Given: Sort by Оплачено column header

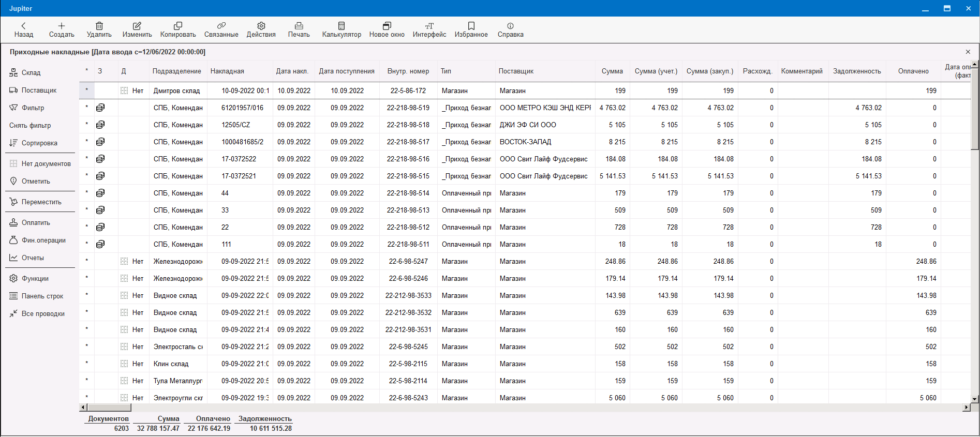Looking at the screenshot, I should (x=913, y=71).
